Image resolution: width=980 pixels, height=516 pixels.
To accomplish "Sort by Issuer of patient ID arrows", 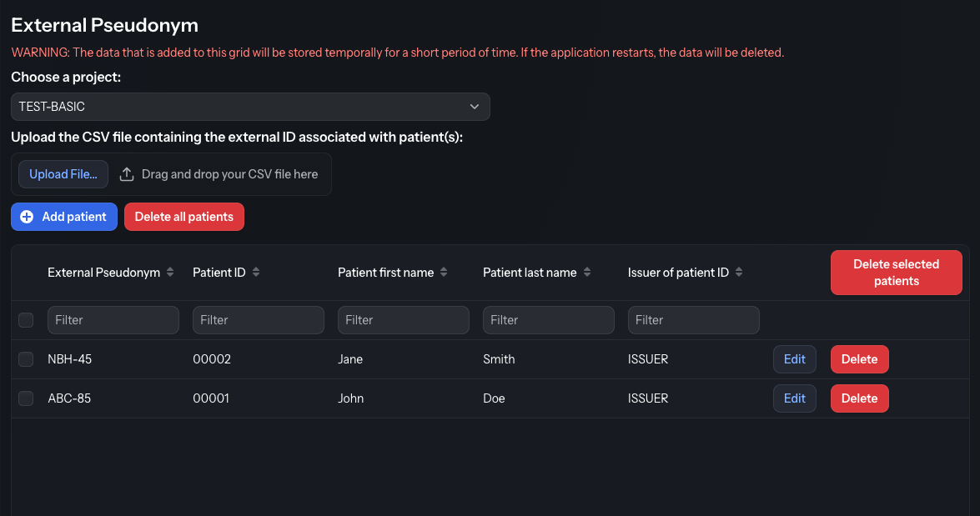I will 739,273.
